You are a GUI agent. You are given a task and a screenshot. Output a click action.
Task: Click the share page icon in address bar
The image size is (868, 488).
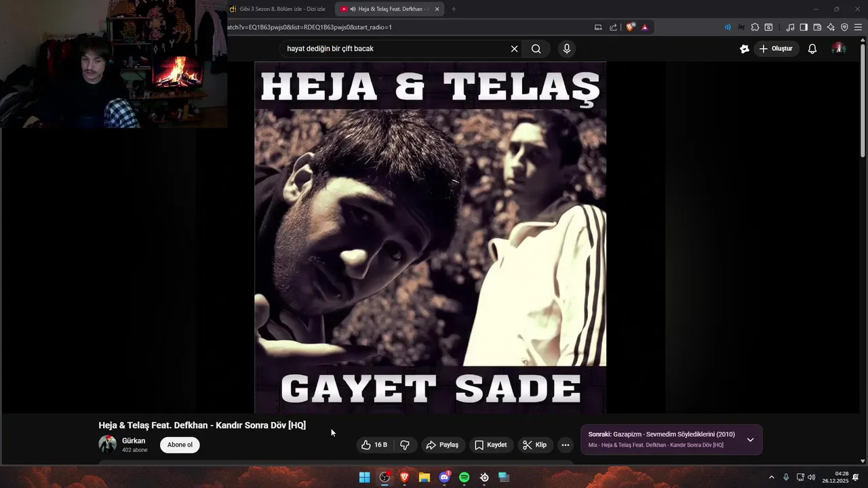[x=614, y=27]
